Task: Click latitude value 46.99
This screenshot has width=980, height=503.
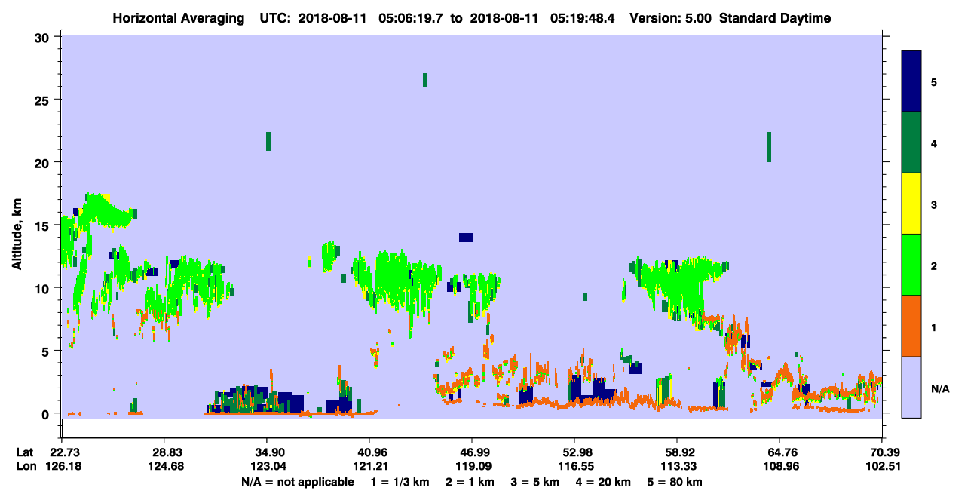Action: pyautogui.click(x=472, y=452)
